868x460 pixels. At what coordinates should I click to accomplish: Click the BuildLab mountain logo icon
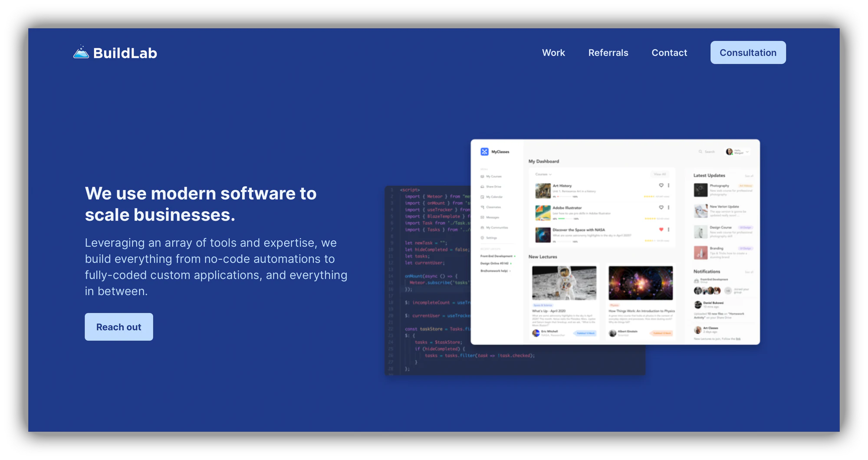(x=81, y=52)
